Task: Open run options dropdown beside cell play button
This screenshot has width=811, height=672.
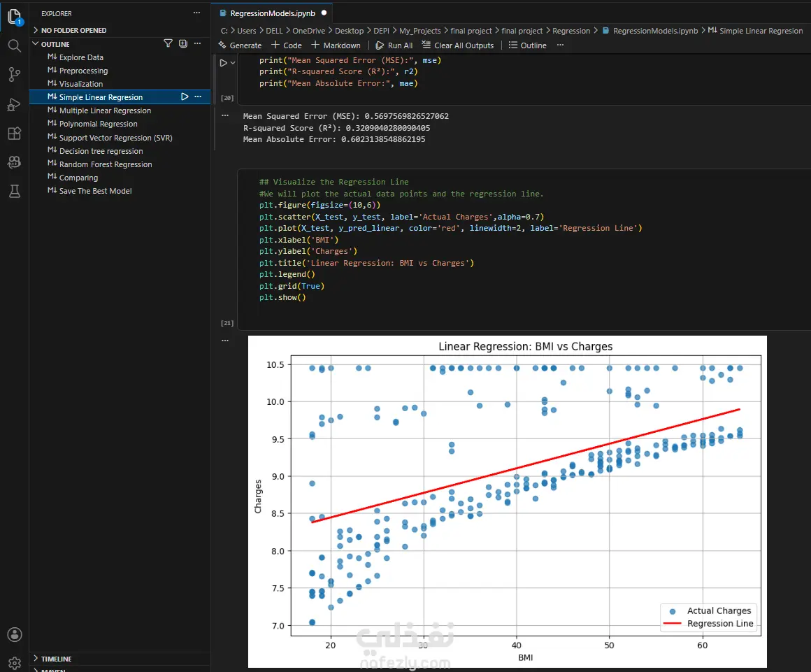Action: [x=233, y=63]
